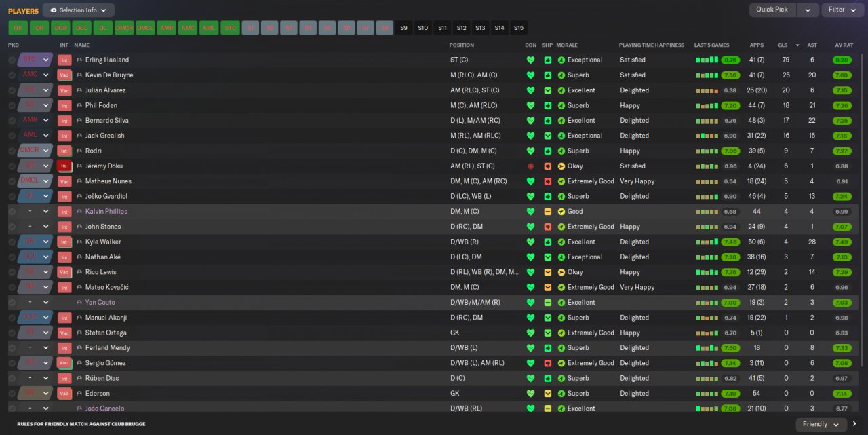Click Kalvin Phillips's Good morale icon
Screen dimensions: 868x435
click(561, 211)
